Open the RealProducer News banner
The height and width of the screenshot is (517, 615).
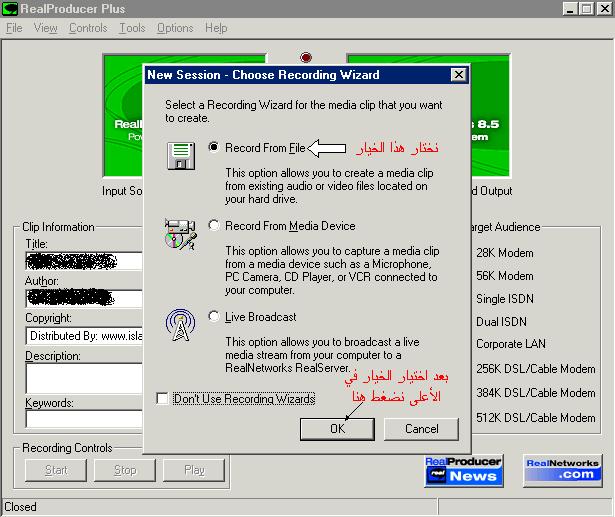pyautogui.click(x=464, y=471)
